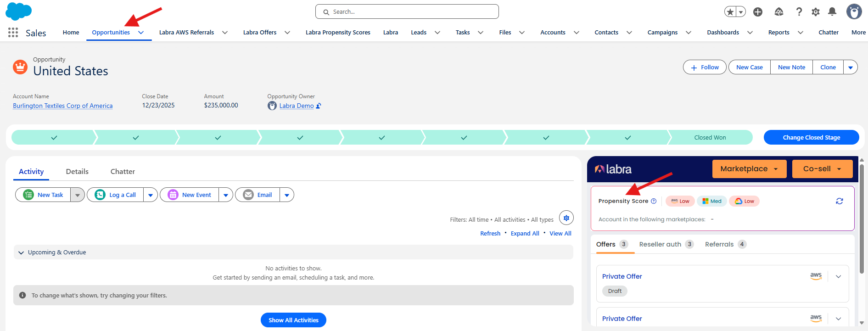Open Labra Propensity Scores tab
The width and height of the screenshot is (868, 331).
pos(338,33)
